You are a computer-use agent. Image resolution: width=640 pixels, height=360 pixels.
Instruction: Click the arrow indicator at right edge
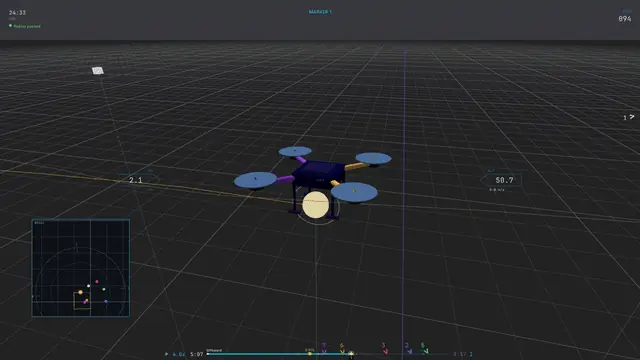(x=631, y=117)
